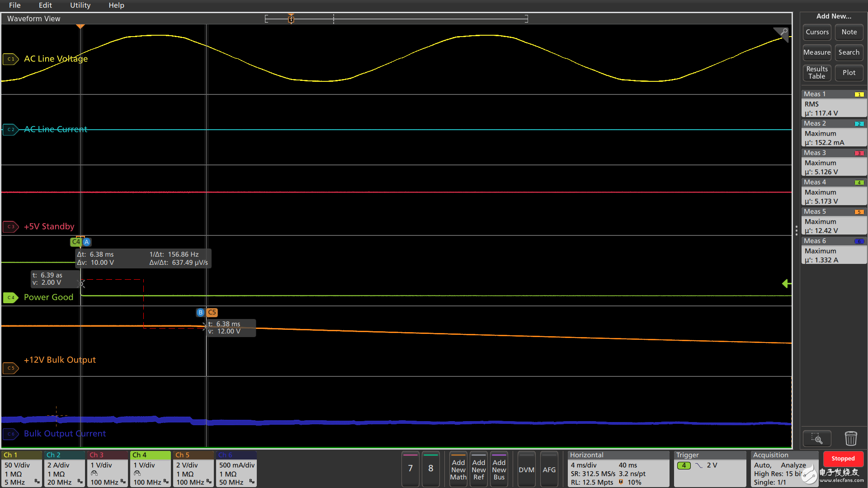This screenshot has width=868, height=488.
Task: Click the Note annotation button
Action: click(848, 32)
